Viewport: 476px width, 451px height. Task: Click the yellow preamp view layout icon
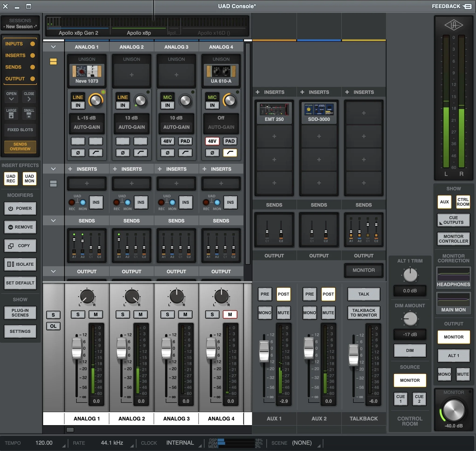coord(53,62)
